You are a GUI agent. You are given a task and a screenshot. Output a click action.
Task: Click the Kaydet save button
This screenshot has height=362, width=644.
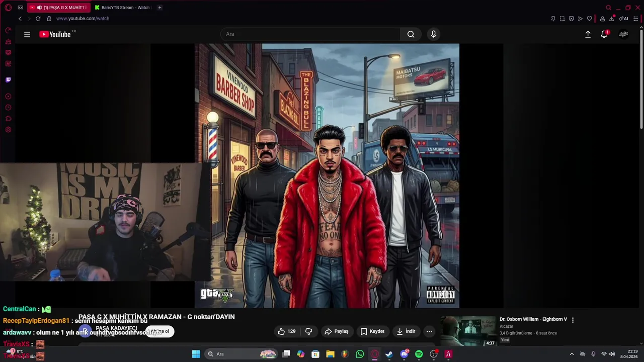point(372,331)
